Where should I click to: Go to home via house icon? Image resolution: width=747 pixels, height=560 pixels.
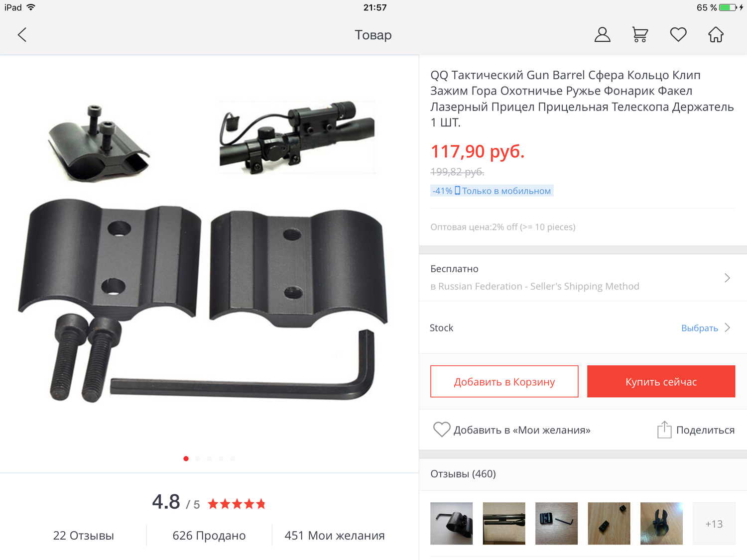coord(716,35)
